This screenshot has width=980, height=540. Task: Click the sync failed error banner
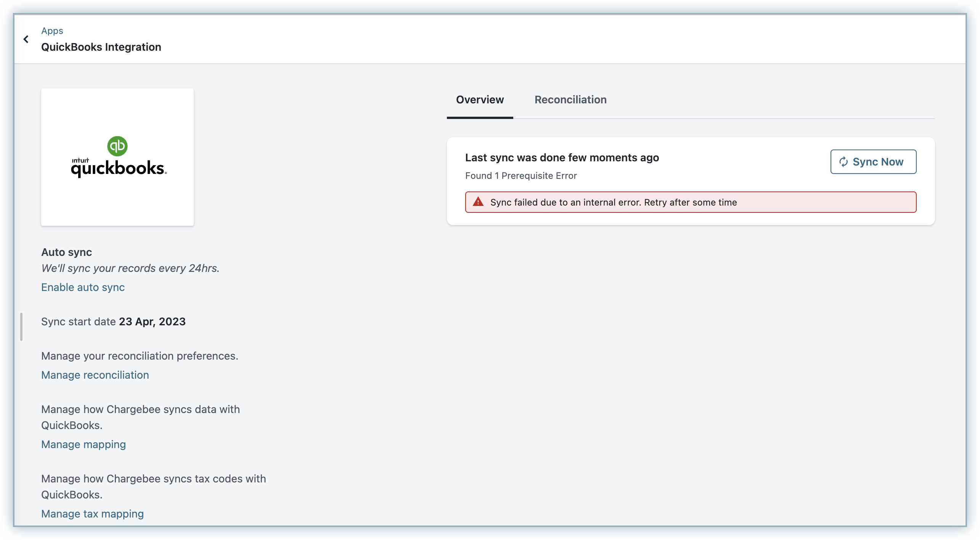690,202
